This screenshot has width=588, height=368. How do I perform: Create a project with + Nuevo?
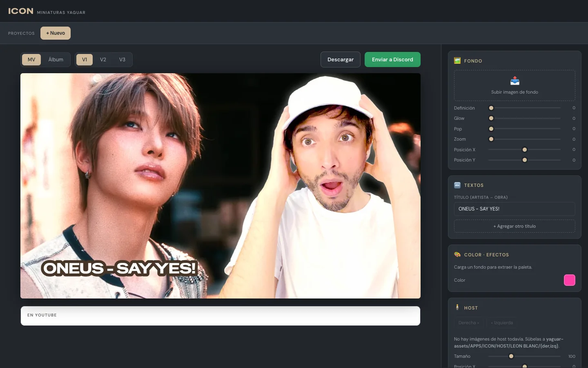(x=56, y=33)
